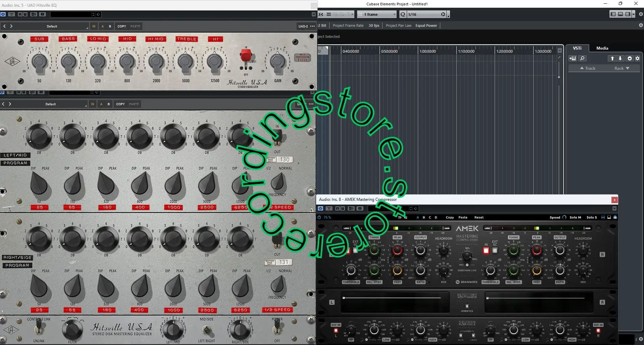Screen dimensions: 644x345
Task: Open VSTi panel settings gear
Action: point(637,58)
